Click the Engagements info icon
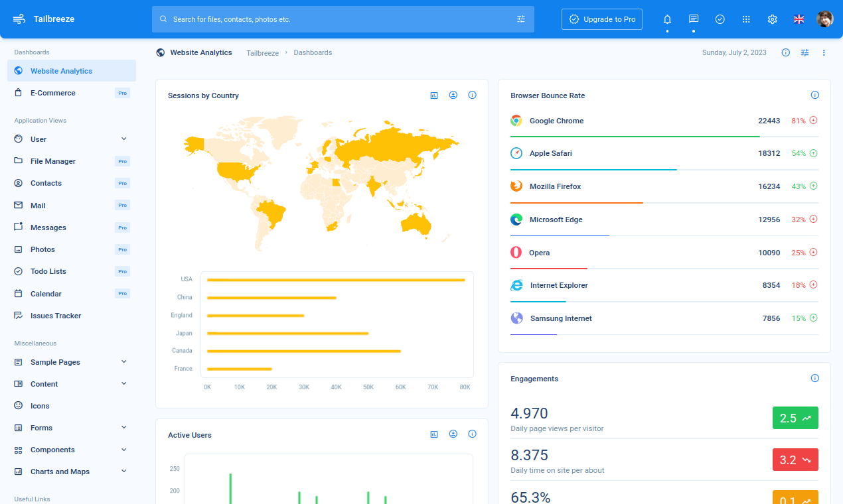Image resolution: width=843 pixels, height=504 pixels. pos(815,378)
